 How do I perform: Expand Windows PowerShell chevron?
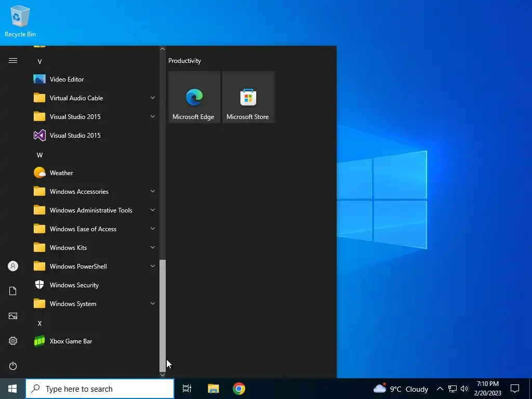(x=153, y=266)
